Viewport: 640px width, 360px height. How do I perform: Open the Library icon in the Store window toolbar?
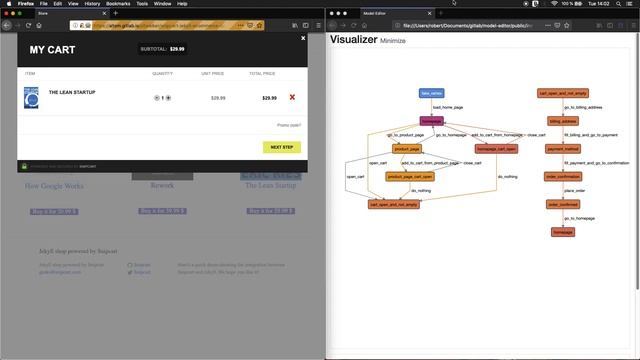point(295,25)
